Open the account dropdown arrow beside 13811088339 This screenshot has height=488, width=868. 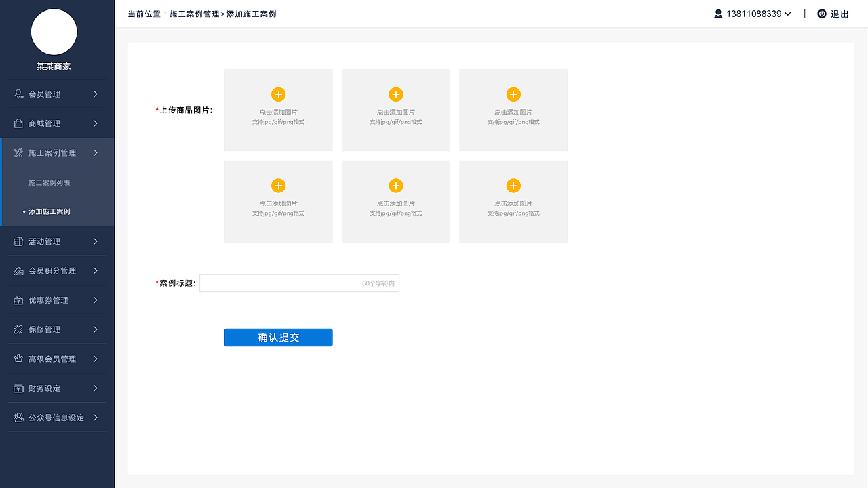[x=788, y=14]
